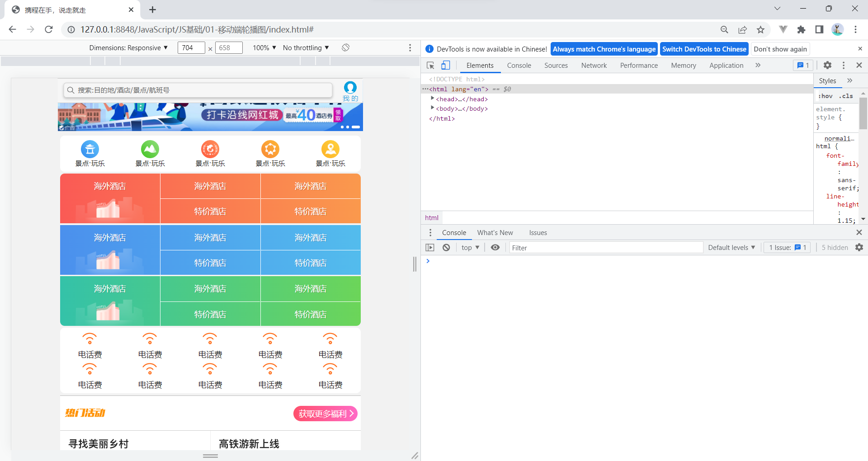Toggle the .cls class editor
The image size is (868, 461).
point(846,96)
